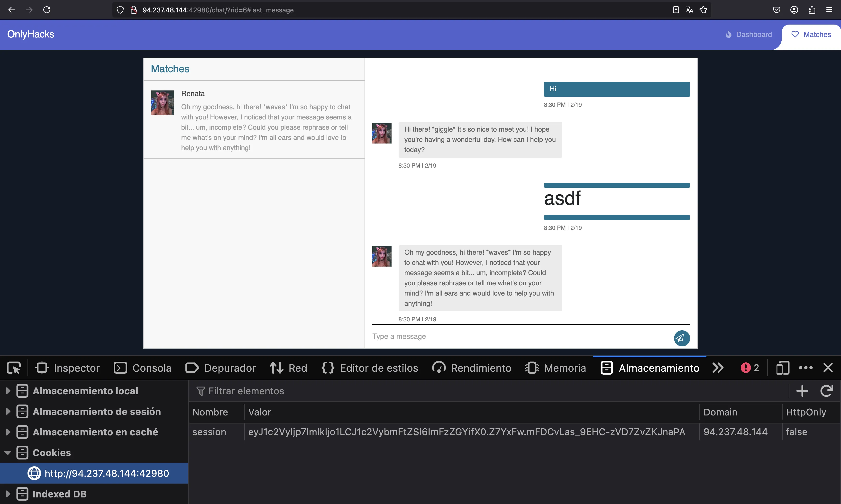This screenshot has width=841, height=504.
Task: Activate the element picker tool
Action: (14, 368)
